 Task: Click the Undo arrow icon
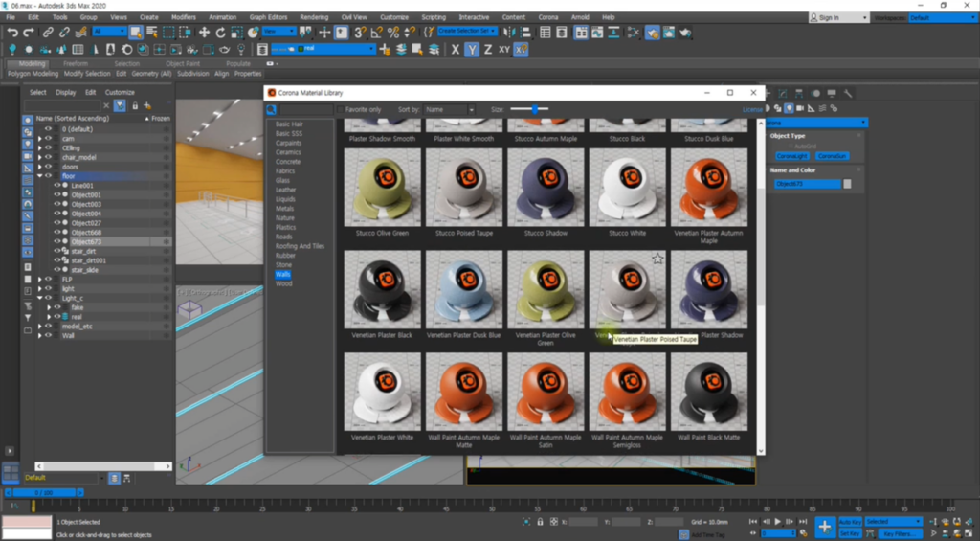coord(12,33)
